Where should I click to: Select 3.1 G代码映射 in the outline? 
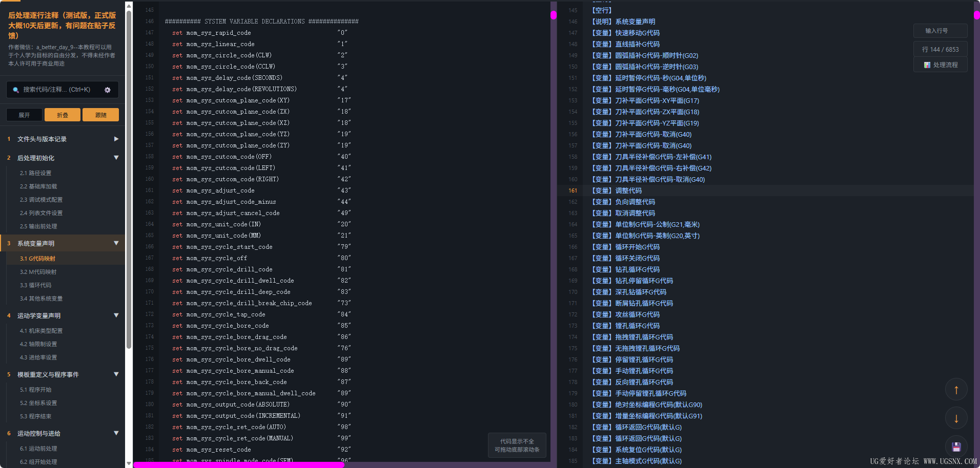click(x=37, y=259)
